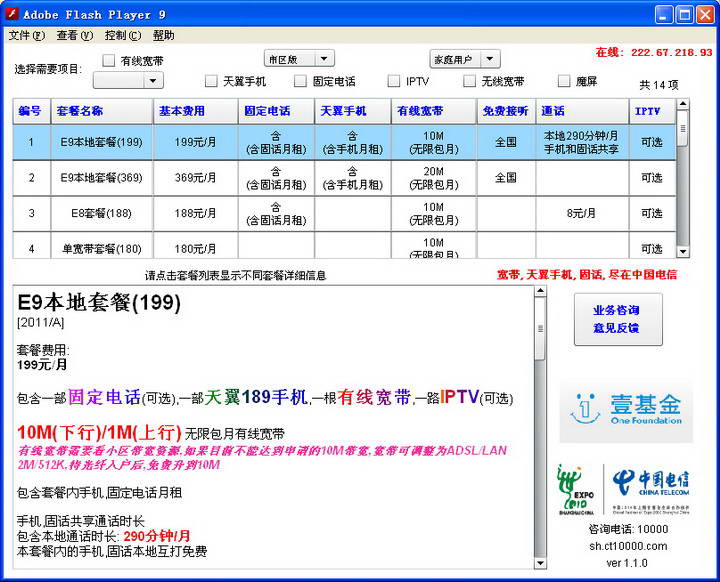Check the 固定电话 option

[300, 81]
